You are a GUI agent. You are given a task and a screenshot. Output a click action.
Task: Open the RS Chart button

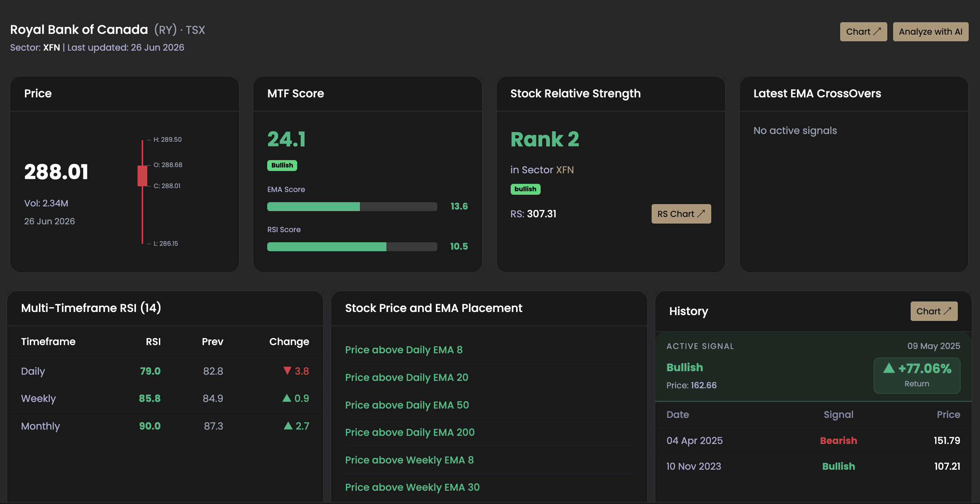(x=681, y=214)
